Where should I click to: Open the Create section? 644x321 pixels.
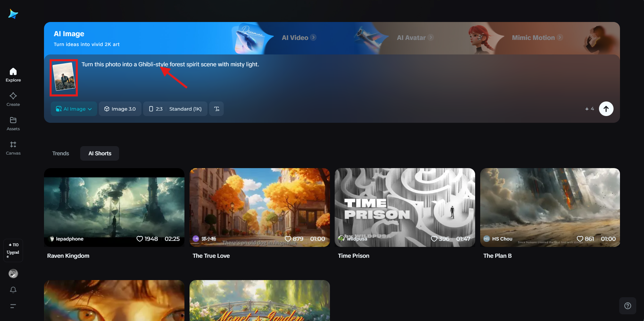click(13, 99)
